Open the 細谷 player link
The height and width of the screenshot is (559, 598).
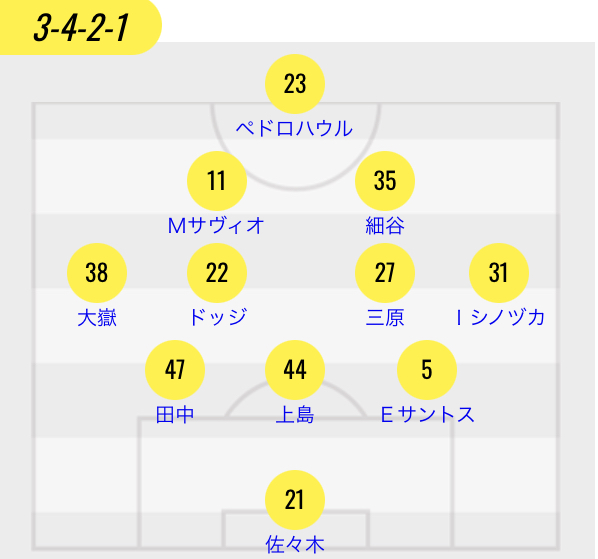(385, 225)
